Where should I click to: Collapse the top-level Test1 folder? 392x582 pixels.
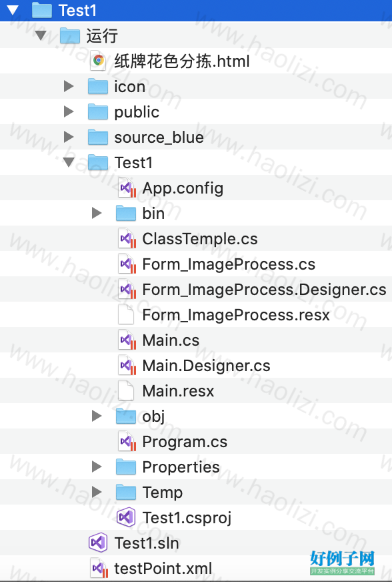point(13,10)
